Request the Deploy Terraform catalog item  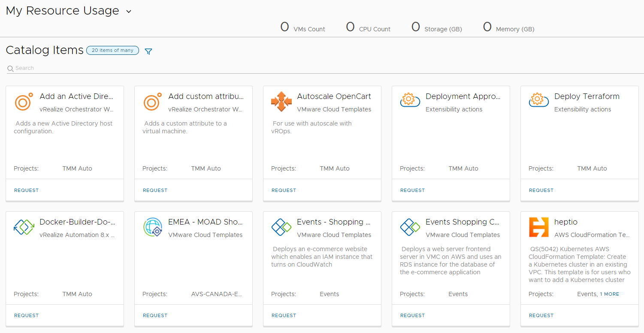point(541,190)
